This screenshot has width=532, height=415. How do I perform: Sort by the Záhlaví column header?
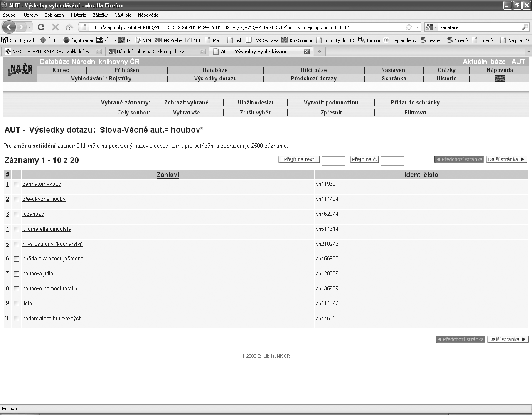tap(168, 175)
